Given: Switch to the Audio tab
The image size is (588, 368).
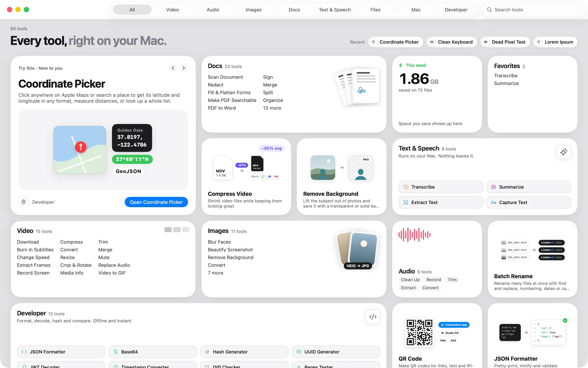Looking at the screenshot, I should click(x=213, y=10).
